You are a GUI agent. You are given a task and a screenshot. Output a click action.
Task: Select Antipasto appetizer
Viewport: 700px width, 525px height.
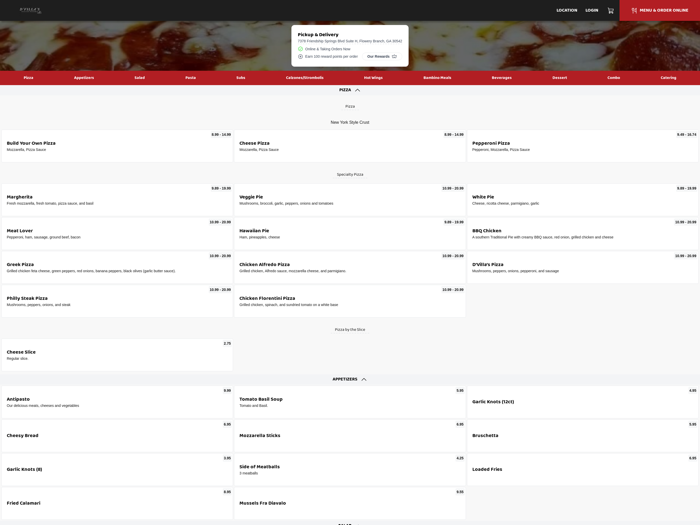(x=117, y=402)
